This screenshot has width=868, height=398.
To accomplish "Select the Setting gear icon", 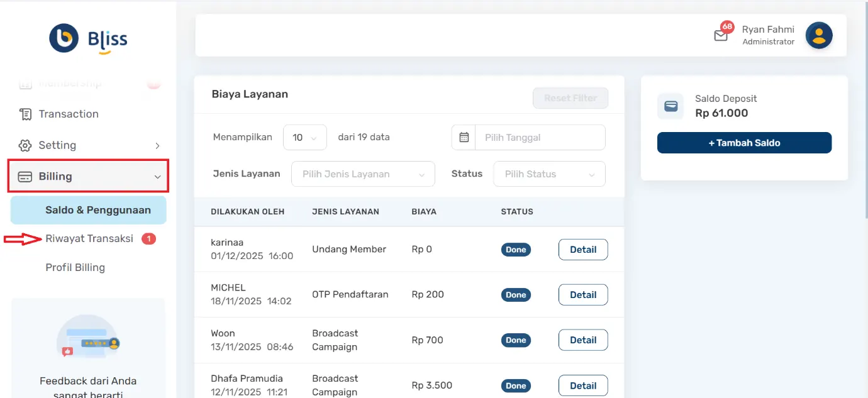I will tap(26, 145).
